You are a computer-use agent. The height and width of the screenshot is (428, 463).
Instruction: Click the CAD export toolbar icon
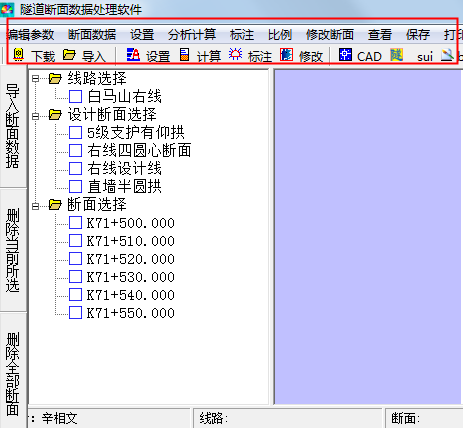[x=345, y=54]
